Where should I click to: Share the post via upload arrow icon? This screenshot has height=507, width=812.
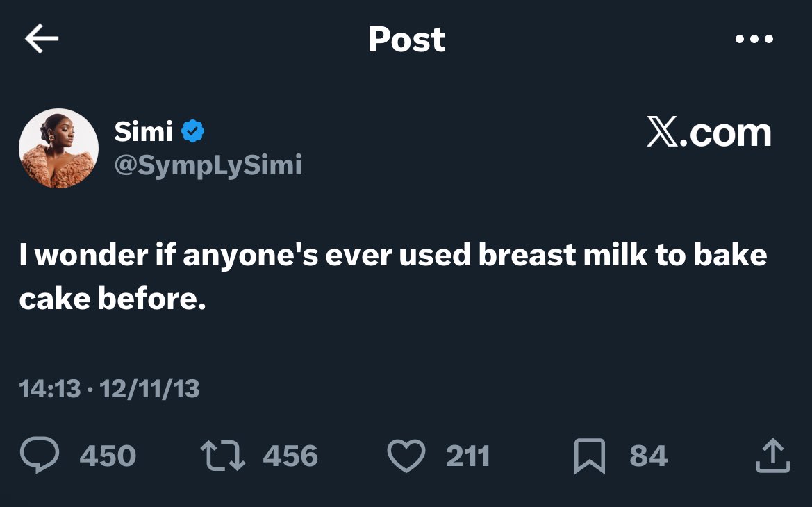point(772,456)
